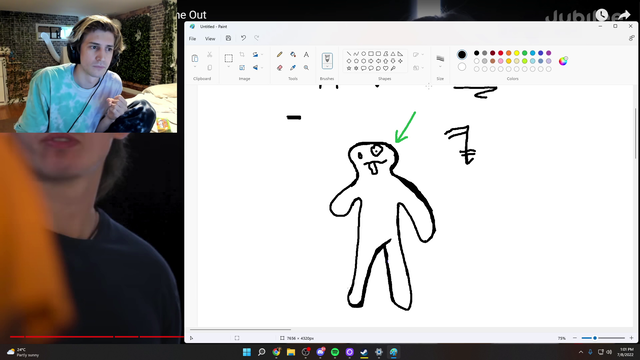Click the red video progress bar

[x=97, y=337]
